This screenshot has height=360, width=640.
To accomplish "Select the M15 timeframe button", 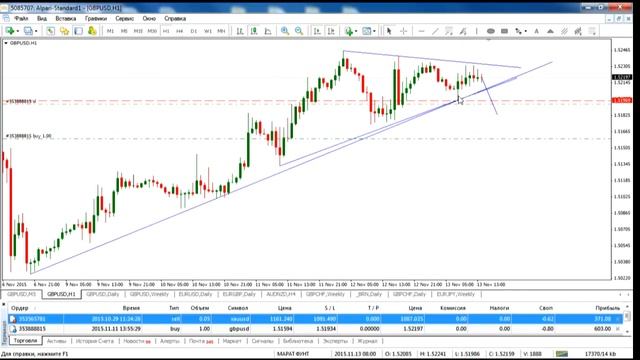I will click(138, 31).
